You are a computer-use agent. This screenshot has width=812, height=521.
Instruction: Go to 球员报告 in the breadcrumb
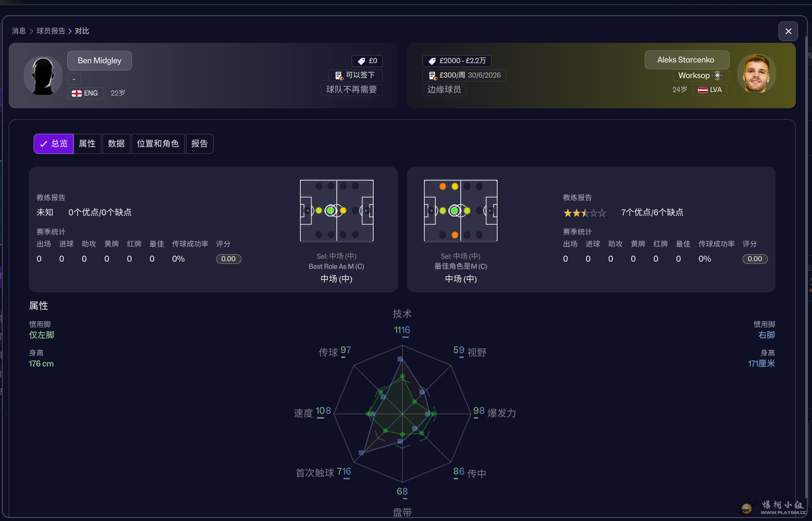point(50,31)
